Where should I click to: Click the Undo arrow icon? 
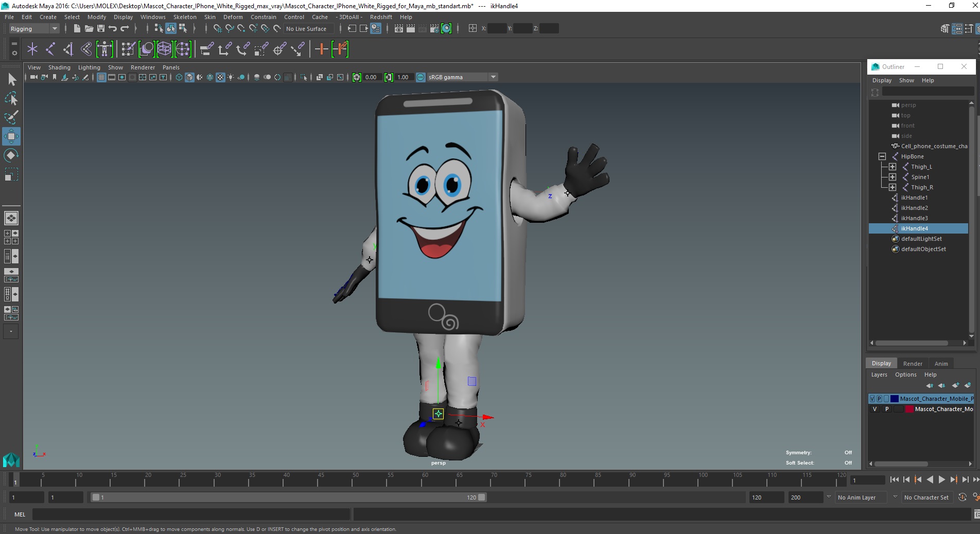pos(113,29)
